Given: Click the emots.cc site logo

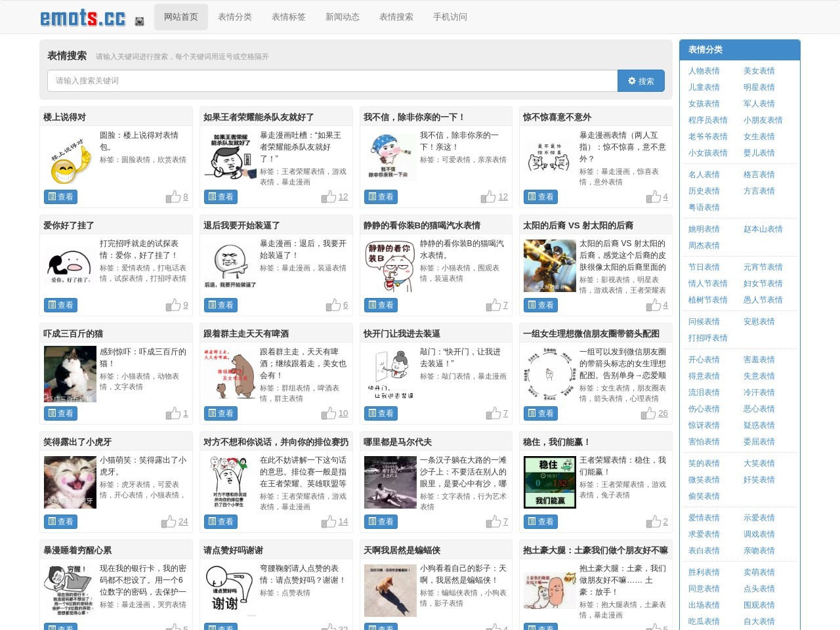Looking at the screenshot, I should pyautogui.click(x=83, y=18).
